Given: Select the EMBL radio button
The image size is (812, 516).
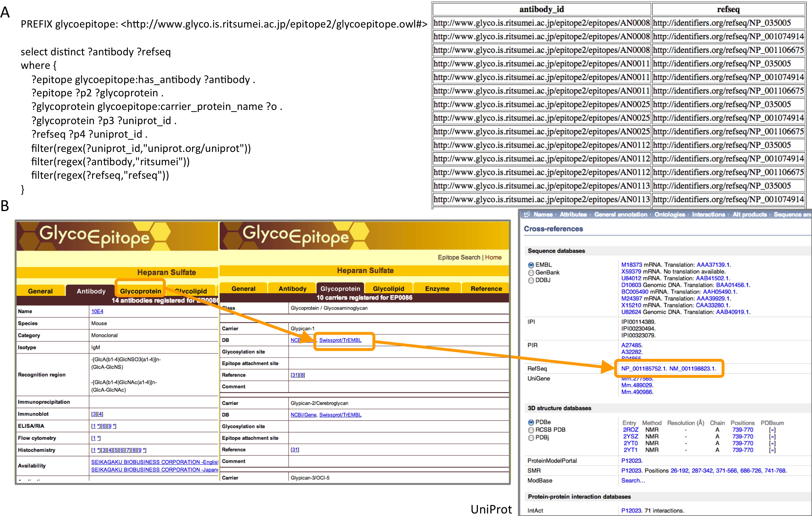Looking at the screenshot, I should coord(531,265).
